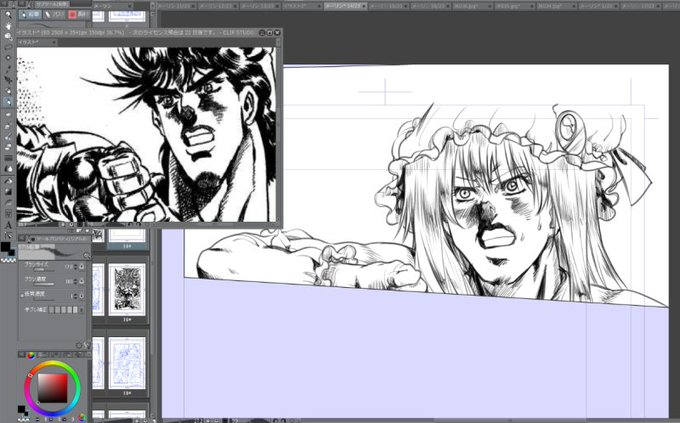Select the lasso-shaped Selection tool
Image resolution: width=680 pixels, height=423 pixels.
(8, 47)
